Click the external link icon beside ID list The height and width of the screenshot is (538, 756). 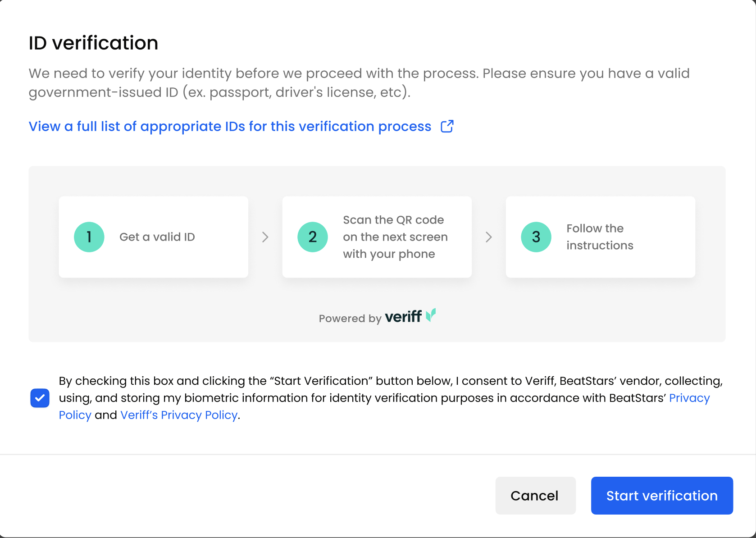[447, 127]
